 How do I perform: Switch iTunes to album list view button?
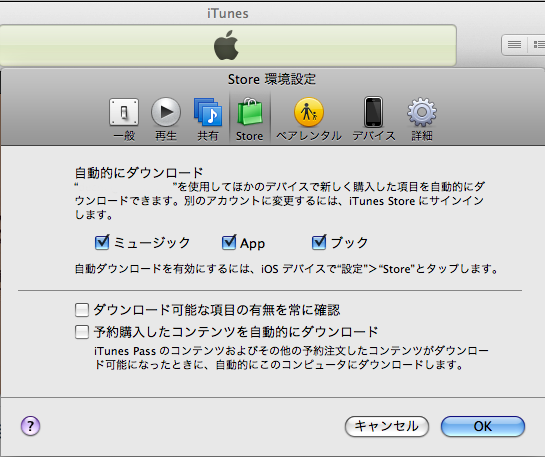pyautogui.click(x=537, y=44)
